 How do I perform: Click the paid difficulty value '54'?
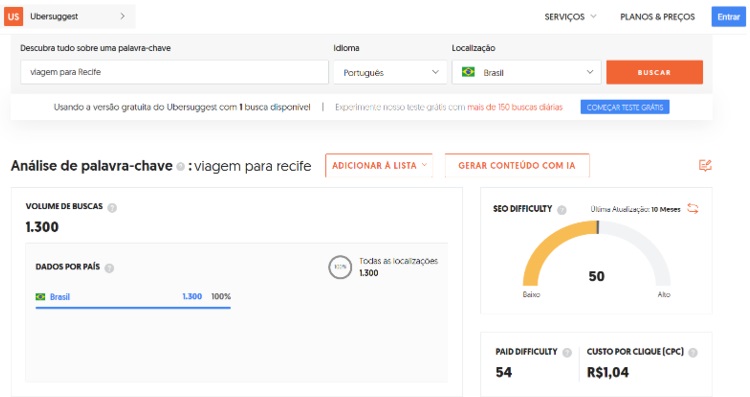pos(504,372)
